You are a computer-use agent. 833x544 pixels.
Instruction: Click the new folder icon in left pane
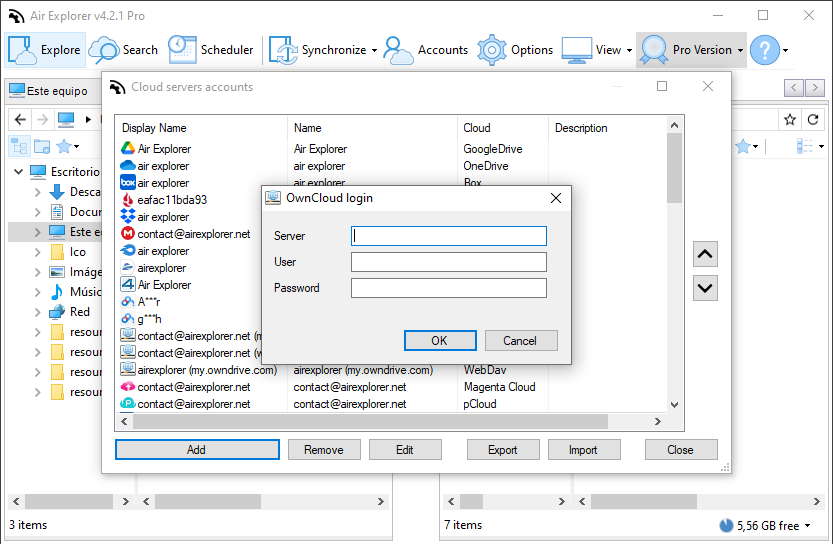42,146
